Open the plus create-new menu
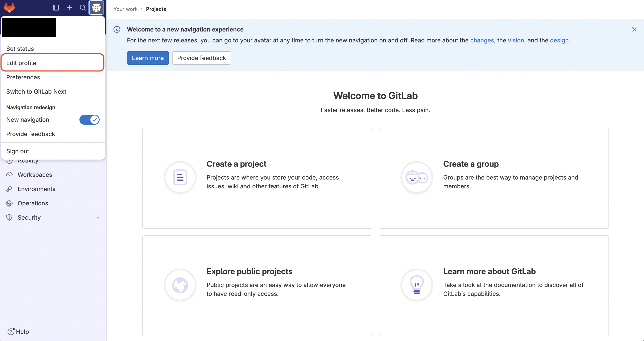Image resolution: width=644 pixels, height=341 pixels. click(69, 8)
